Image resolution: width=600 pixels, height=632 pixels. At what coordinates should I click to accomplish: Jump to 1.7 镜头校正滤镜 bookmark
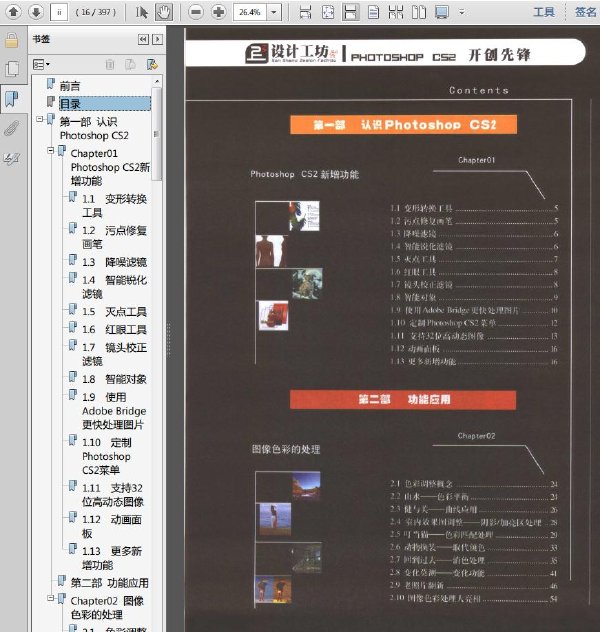(x=114, y=354)
